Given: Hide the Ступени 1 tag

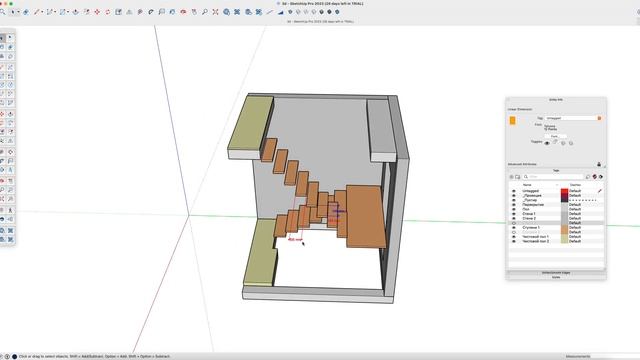Looking at the screenshot, I should pyautogui.click(x=514, y=227).
